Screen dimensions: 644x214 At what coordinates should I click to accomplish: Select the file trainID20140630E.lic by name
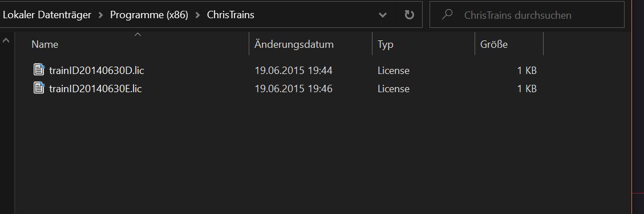coord(95,89)
